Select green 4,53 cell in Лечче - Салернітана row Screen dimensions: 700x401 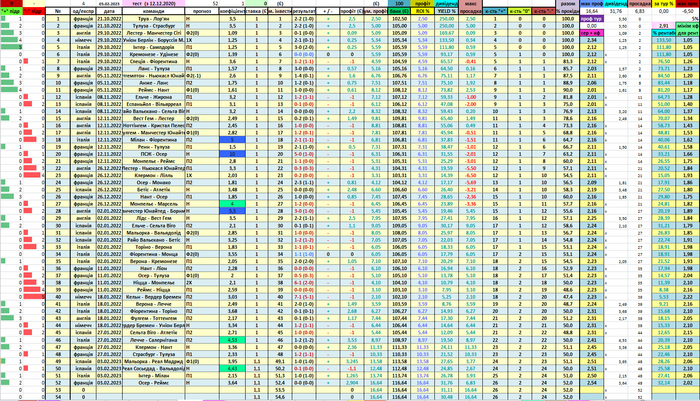click(232, 340)
